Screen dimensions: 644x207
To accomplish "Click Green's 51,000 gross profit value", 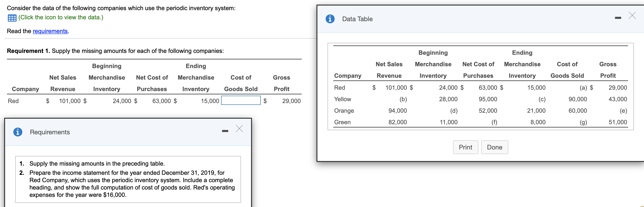I will [x=618, y=122].
